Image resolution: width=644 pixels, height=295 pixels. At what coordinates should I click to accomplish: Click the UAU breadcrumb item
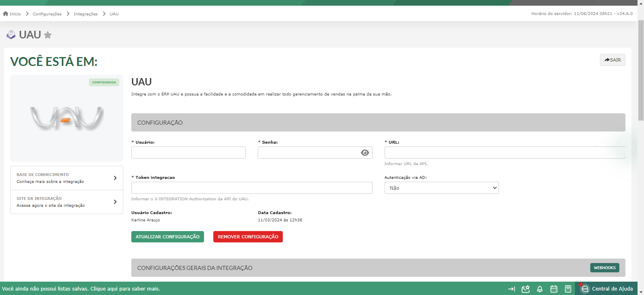click(x=114, y=14)
